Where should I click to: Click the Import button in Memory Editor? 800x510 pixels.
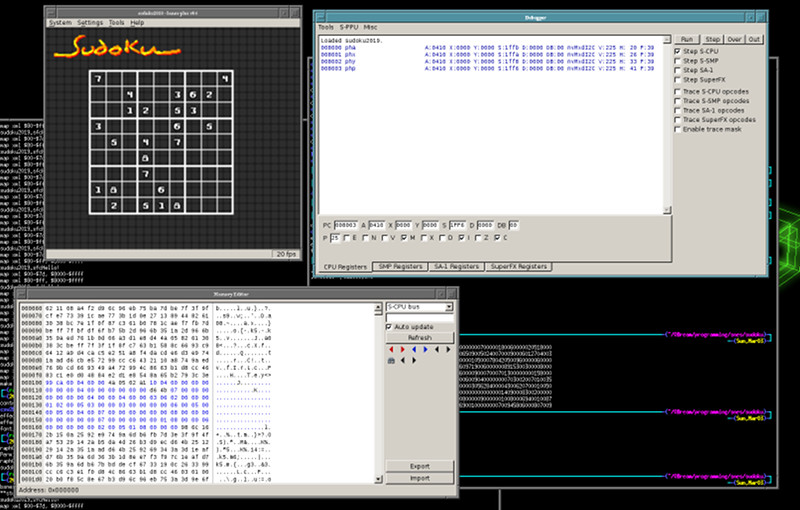coord(419,478)
